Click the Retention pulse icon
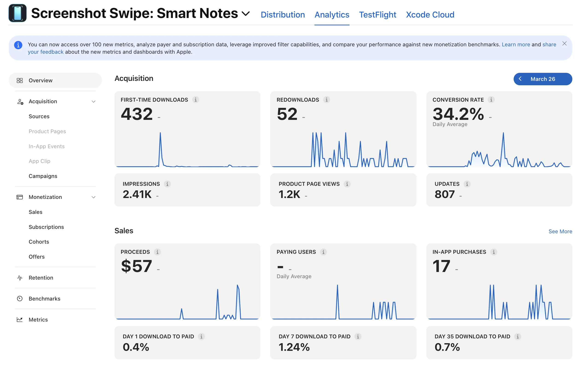 click(20, 278)
